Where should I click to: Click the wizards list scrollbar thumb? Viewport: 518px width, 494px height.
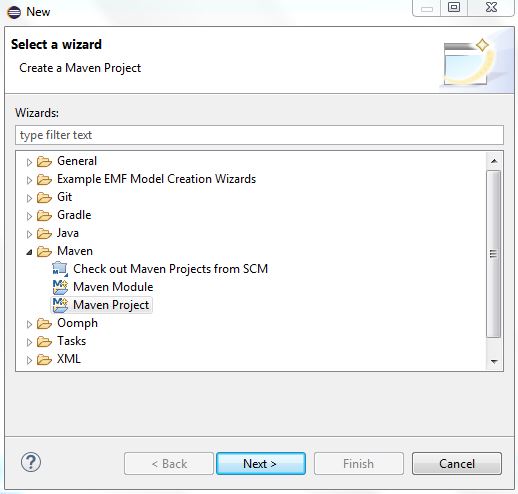[494, 254]
